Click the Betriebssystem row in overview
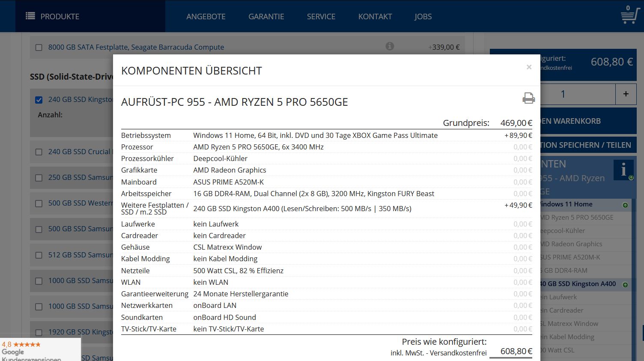The image size is (644, 361). (x=327, y=135)
